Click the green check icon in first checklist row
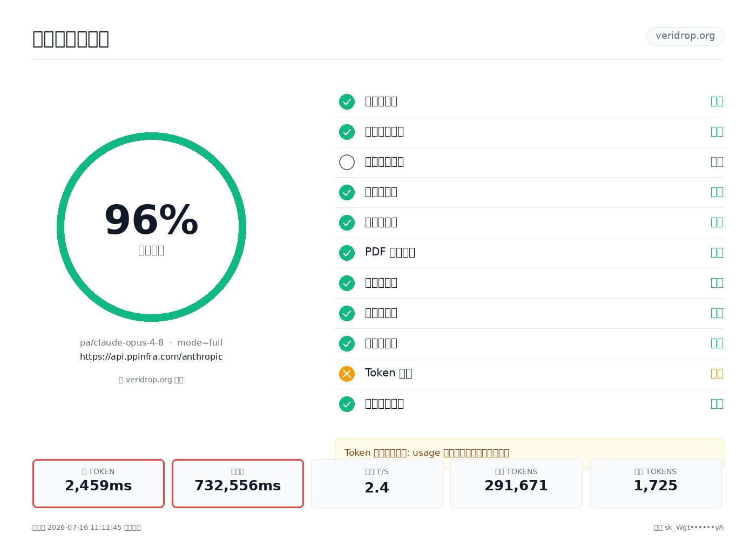 [347, 102]
